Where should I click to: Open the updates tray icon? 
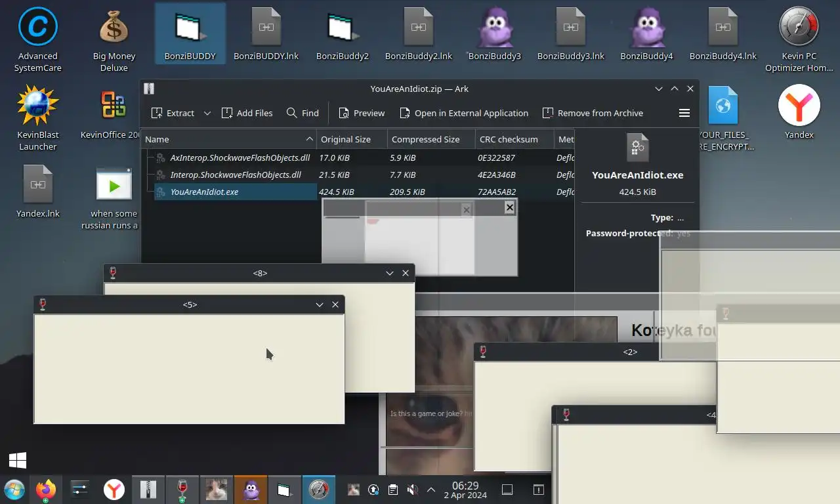click(373, 490)
